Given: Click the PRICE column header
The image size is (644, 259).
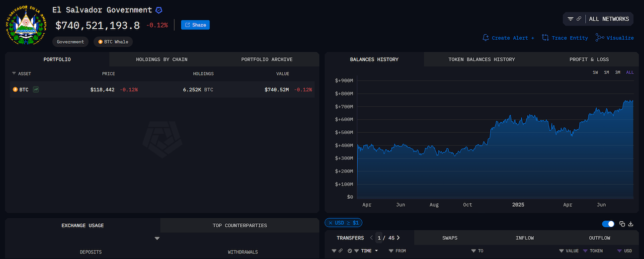Looking at the screenshot, I should [108, 74].
